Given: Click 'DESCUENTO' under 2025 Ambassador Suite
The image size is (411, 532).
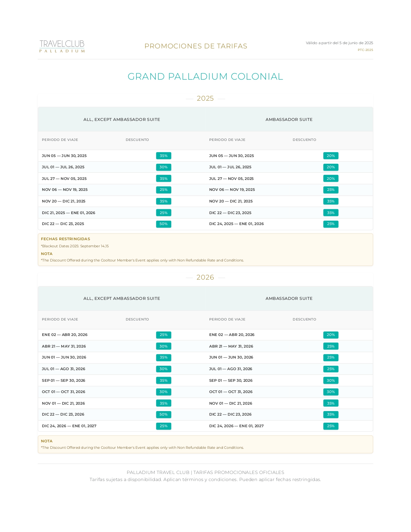Looking at the screenshot, I should coord(304,140).
